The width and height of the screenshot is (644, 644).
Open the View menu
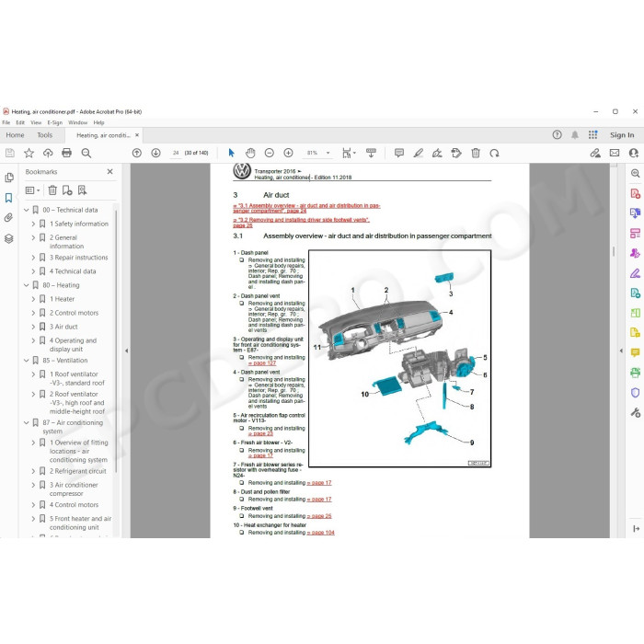tap(36, 122)
